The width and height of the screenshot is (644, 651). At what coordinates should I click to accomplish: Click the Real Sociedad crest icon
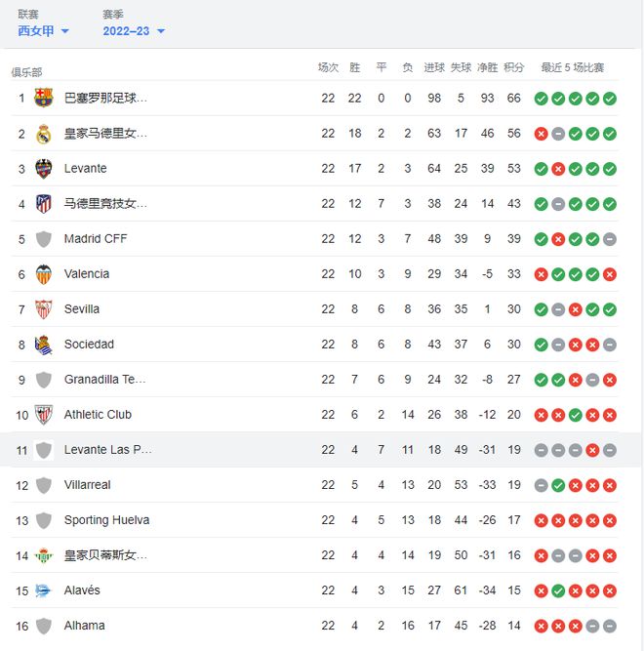click(x=44, y=345)
